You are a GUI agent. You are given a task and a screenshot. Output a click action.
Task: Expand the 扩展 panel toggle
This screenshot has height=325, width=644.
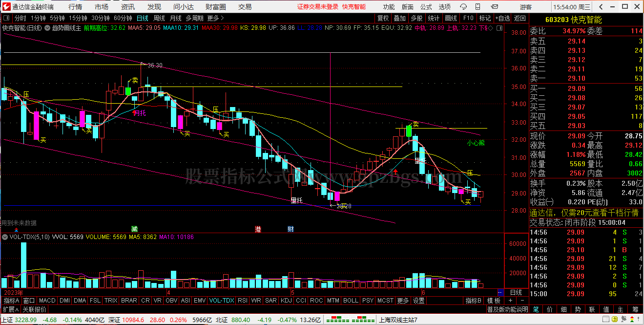click(x=11, y=309)
